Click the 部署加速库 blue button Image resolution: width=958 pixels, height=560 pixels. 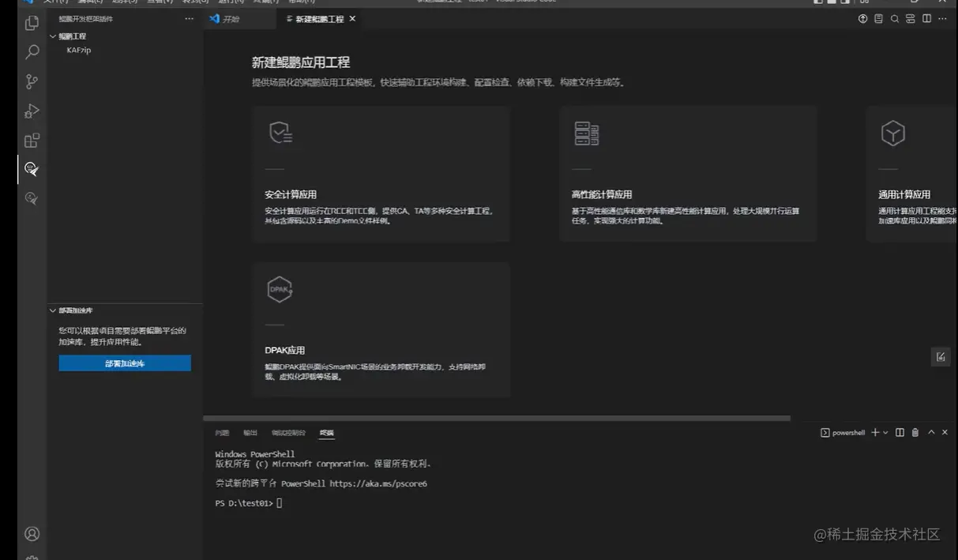[125, 363]
